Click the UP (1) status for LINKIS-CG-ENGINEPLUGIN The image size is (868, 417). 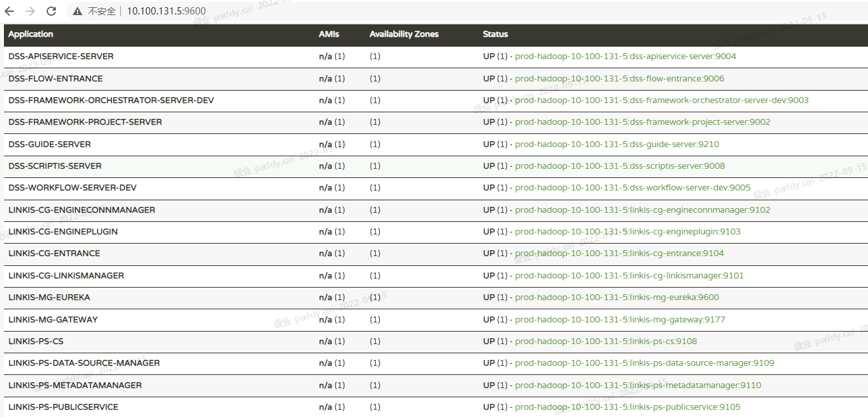click(x=495, y=232)
